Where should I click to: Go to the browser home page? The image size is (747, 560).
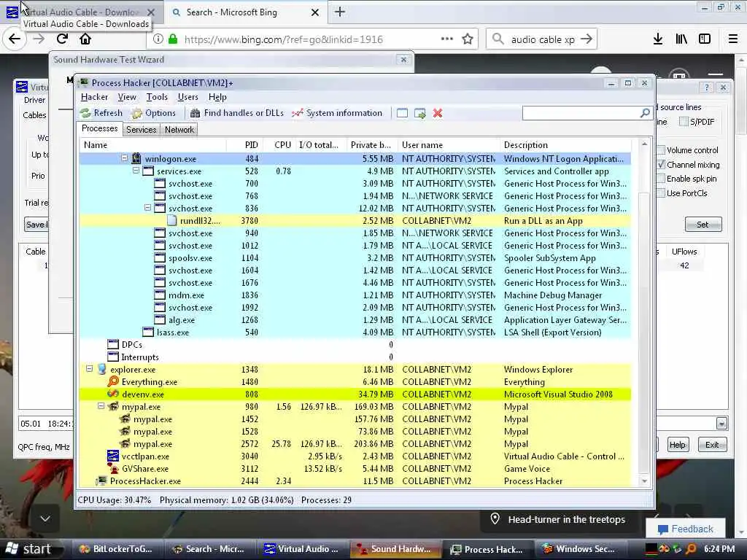tap(85, 39)
